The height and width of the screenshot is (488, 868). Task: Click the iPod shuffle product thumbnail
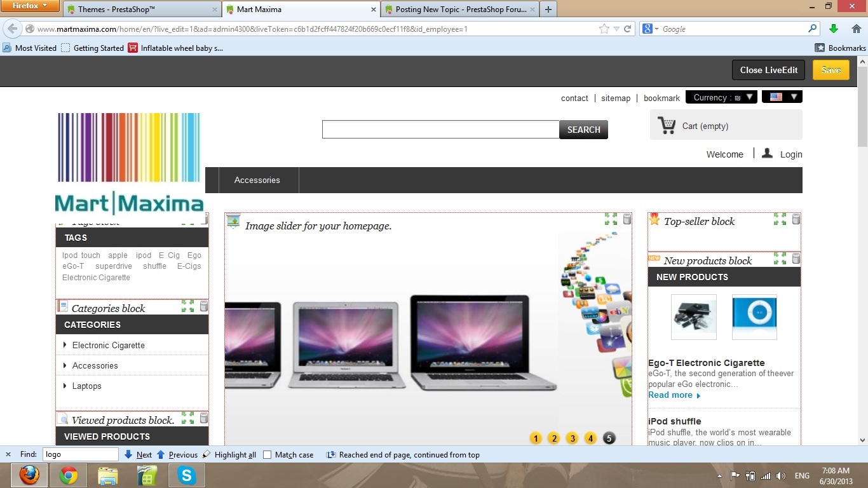(754, 317)
